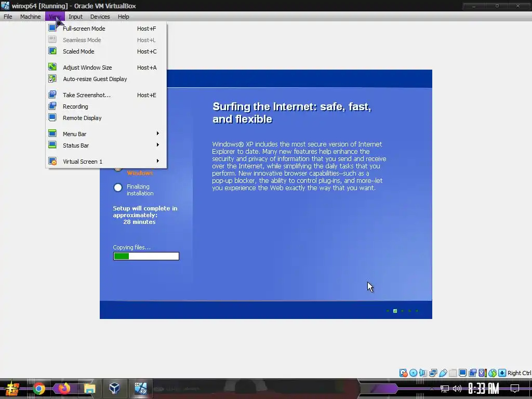Click the volume speaker tray icon
The width and height of the screenshot is (532, 399).
(457, 389)
